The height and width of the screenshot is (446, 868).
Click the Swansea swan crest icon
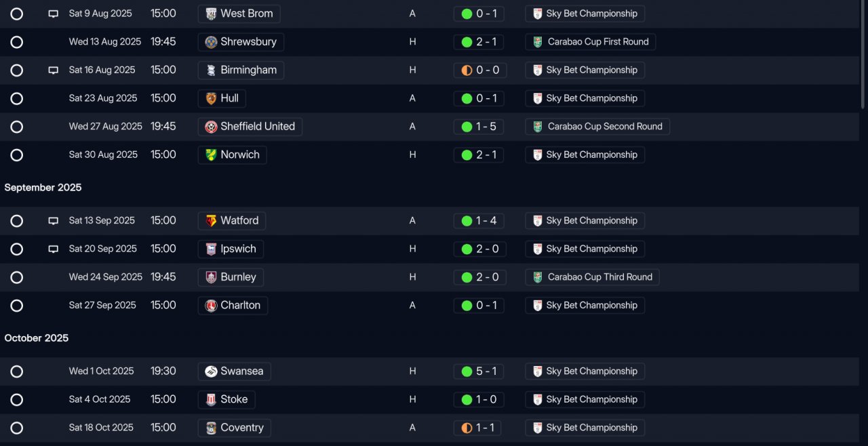click(211, 371)
